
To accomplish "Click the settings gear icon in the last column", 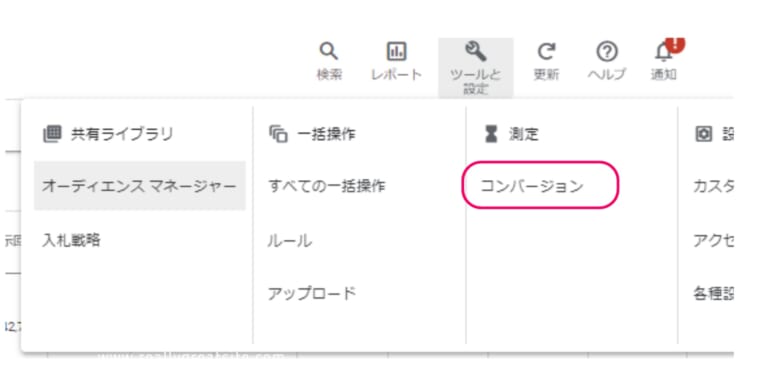I will (x=704, y=134).
